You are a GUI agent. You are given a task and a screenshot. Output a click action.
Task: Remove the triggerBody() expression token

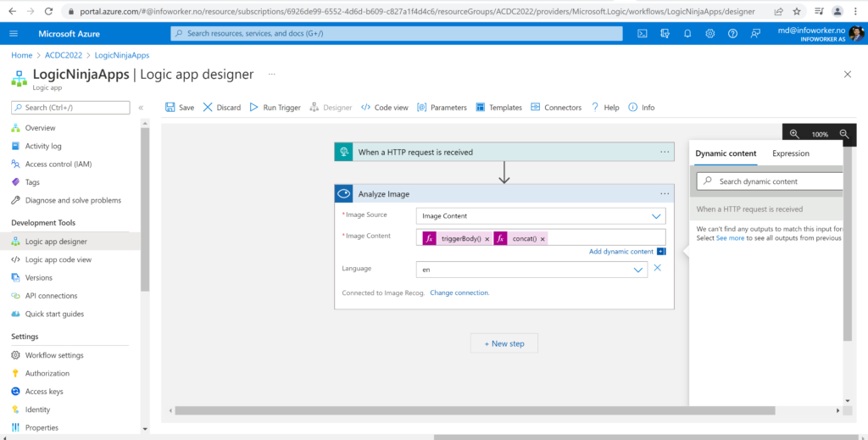(487, 239)
